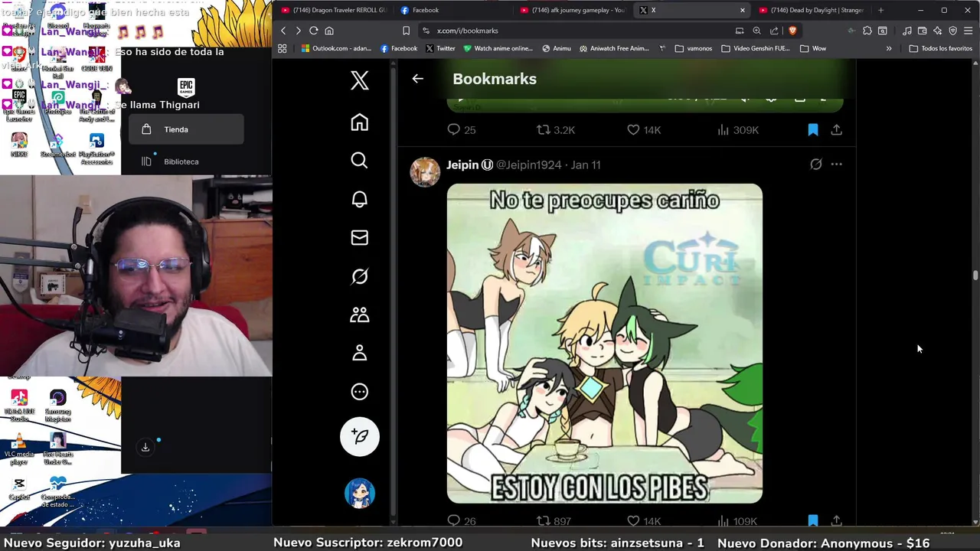View analytics showing 309K views
Viewport: 980px width, 551px height.
pos(737,130)
